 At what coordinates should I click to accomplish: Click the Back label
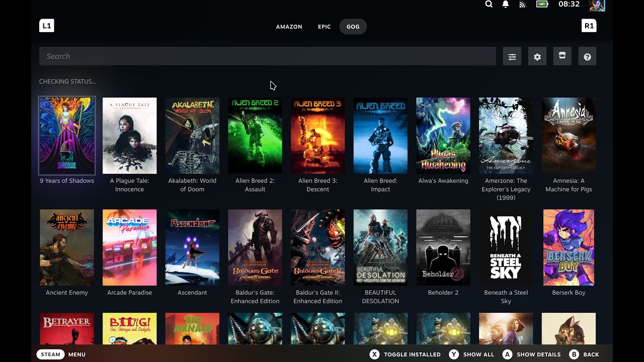[x=591, y=354]
